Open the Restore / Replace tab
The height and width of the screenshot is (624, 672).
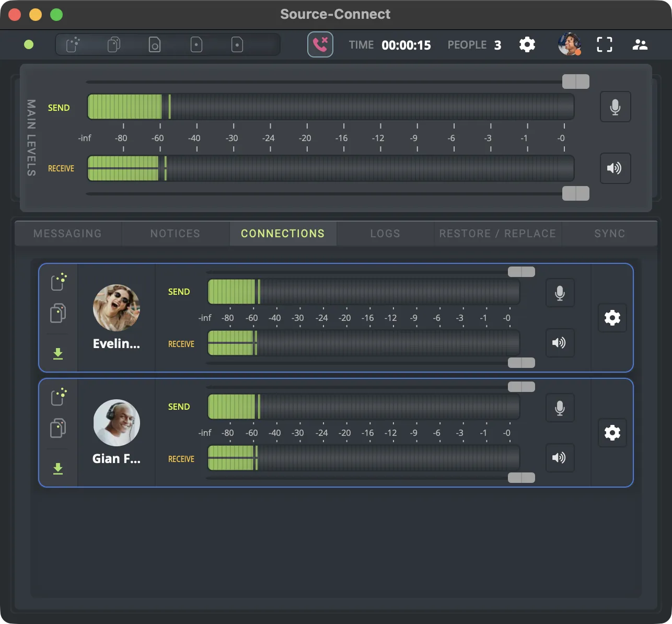coord(498,234)
